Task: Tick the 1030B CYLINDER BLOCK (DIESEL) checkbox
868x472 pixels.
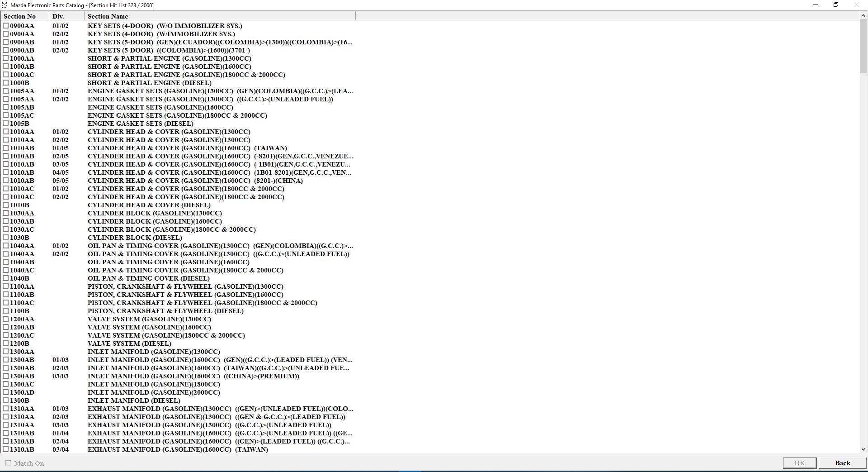Action: 5,238
